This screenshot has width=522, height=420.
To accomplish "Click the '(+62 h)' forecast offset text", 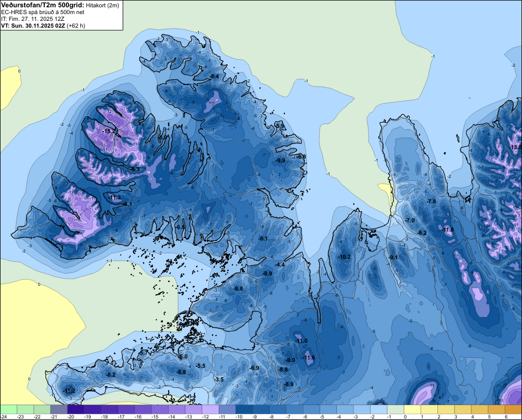I will click(76, 26).
